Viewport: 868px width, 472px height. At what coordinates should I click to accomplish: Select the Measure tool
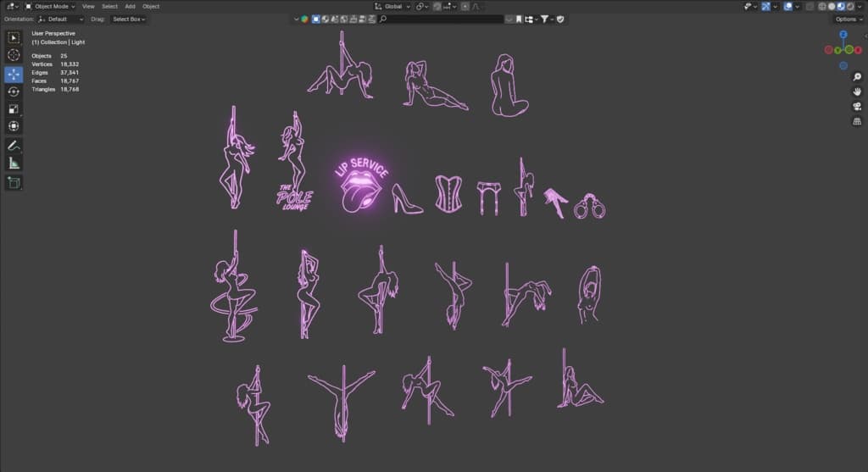tap(14, 164)
